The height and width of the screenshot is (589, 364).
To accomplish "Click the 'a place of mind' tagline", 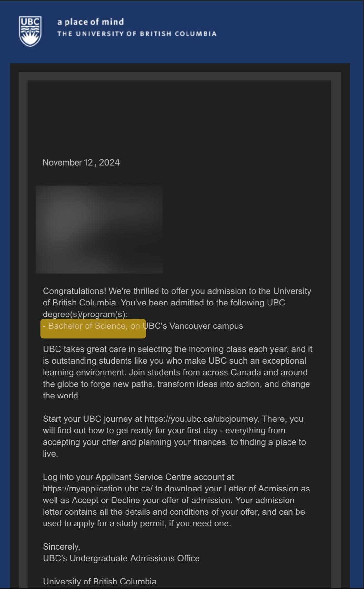I will [90, 22].
